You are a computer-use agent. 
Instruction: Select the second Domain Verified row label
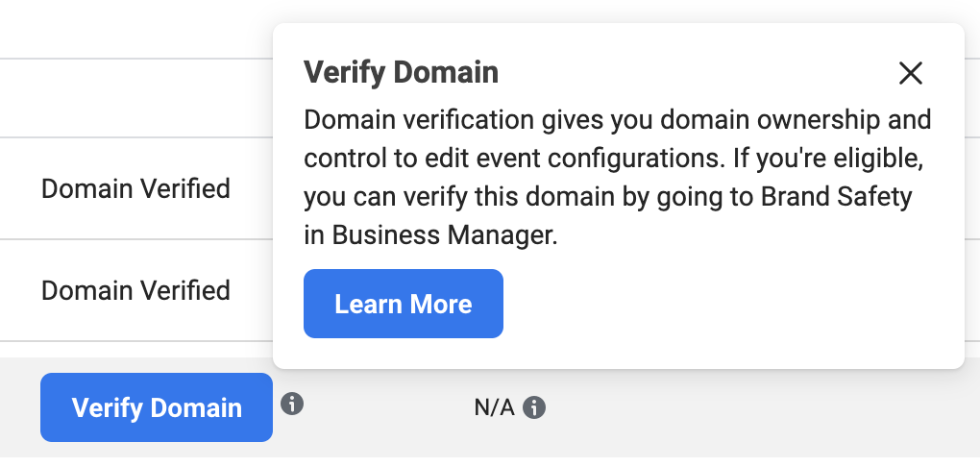[135, 290]
